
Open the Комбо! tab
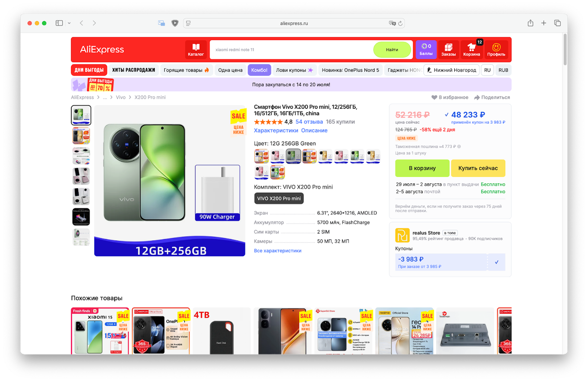coord(259,70)
